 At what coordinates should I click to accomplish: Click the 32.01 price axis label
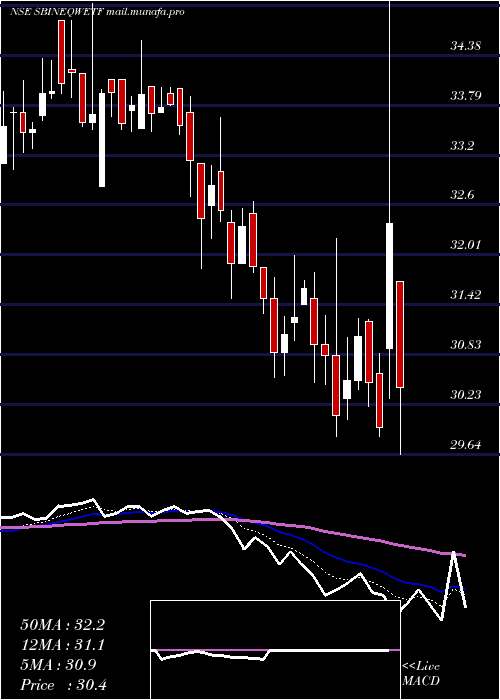(x=465, y=245)
